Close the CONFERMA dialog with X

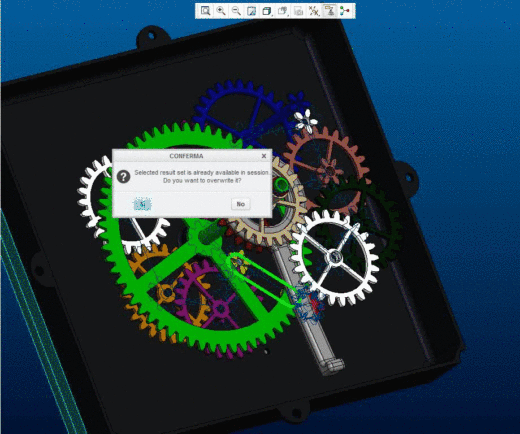click(264, 156)
